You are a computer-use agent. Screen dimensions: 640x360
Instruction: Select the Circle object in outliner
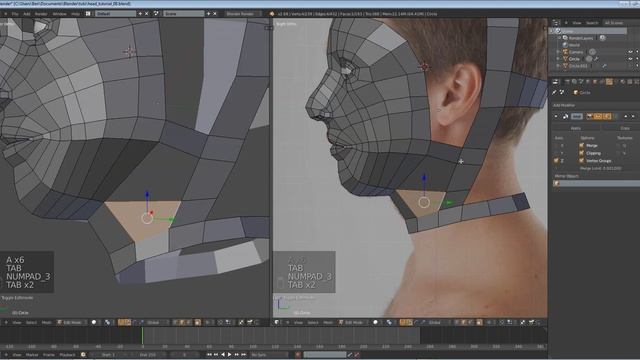click(574, 59)
